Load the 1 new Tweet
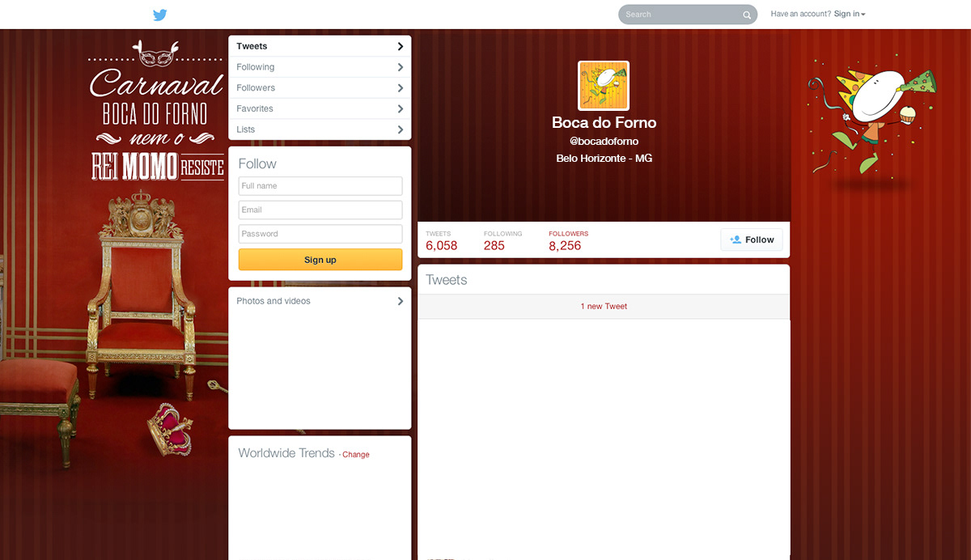The width and height of the screenshot is (971, 560). click(x=604, y=307)
